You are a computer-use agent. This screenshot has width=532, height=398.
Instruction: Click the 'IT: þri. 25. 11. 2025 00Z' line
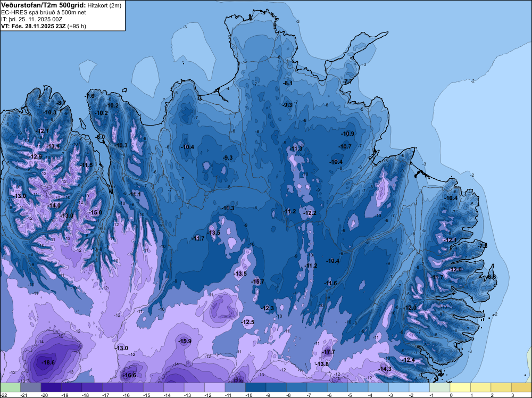tap(31, 19)
